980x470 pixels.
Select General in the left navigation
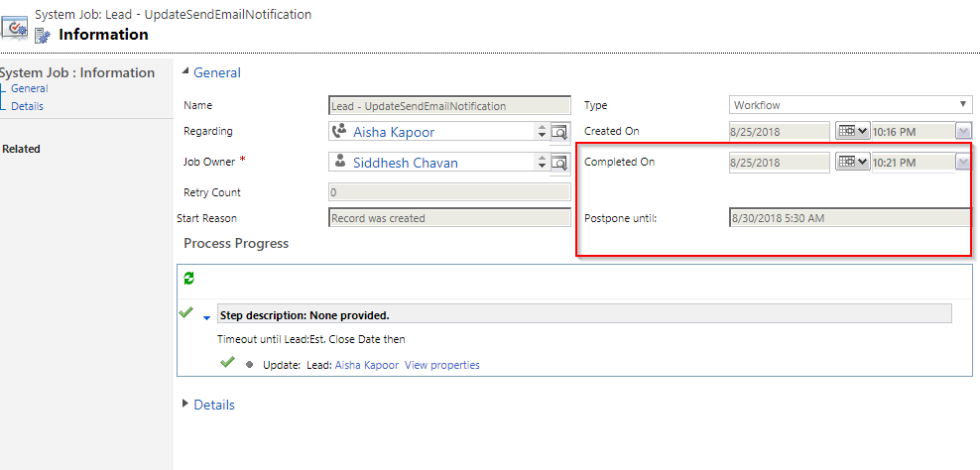29,88
